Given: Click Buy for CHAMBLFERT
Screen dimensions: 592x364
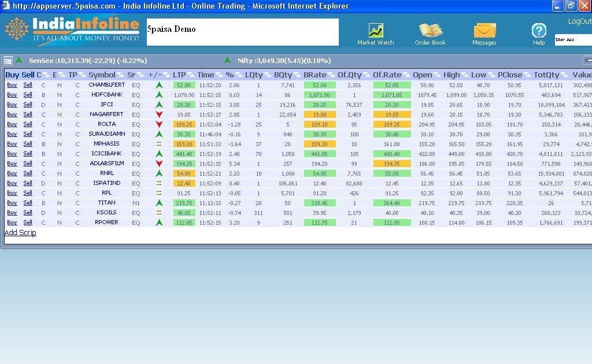Looking at the screenshot, I should [x=12, y=85].
